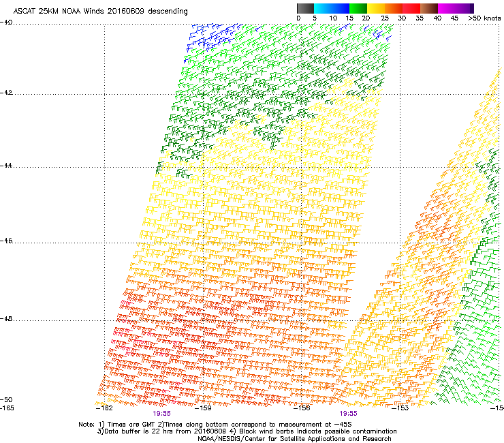The height and width of the screenshot is (443, 504).
Task: Click the '-42' latitude axis label
Action: pyautogui.click(x=6, y=93)
